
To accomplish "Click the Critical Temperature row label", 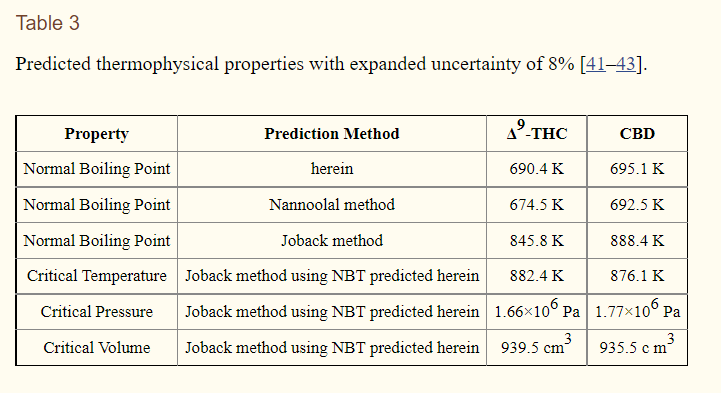I will tap(97, 276).
